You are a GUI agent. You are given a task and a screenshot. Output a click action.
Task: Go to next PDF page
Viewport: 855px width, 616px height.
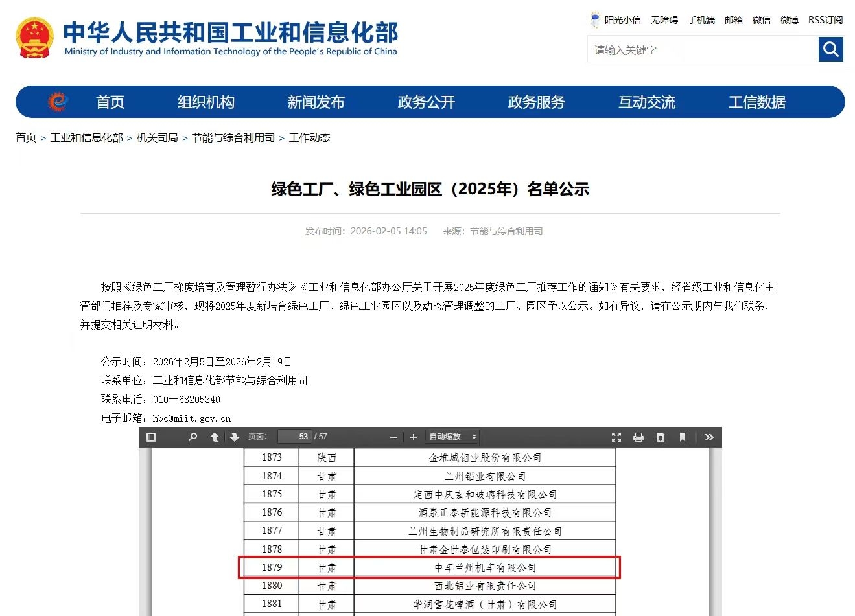pos(234,437)
